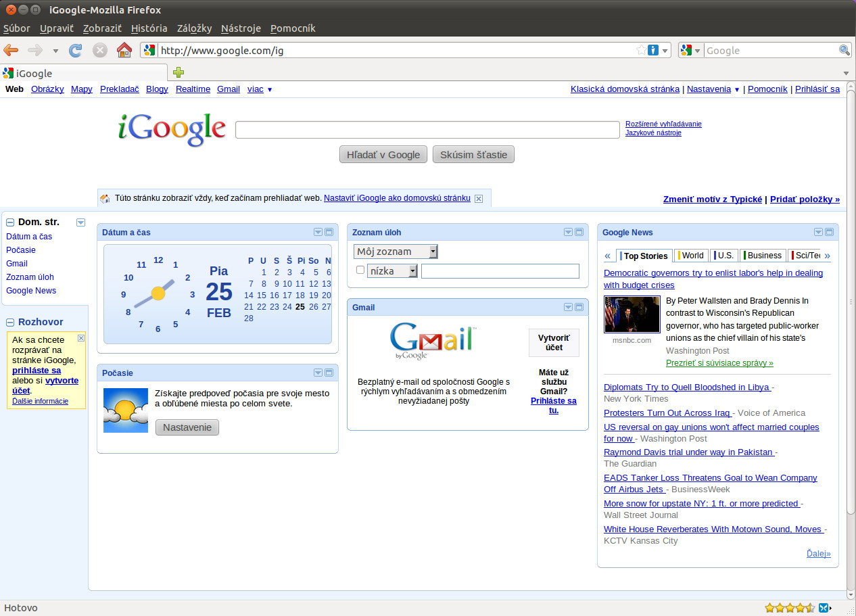The image size is (856, 616).
Task: Tick the task checkbox in Zoznam úloh
Action: click(360, 270)
